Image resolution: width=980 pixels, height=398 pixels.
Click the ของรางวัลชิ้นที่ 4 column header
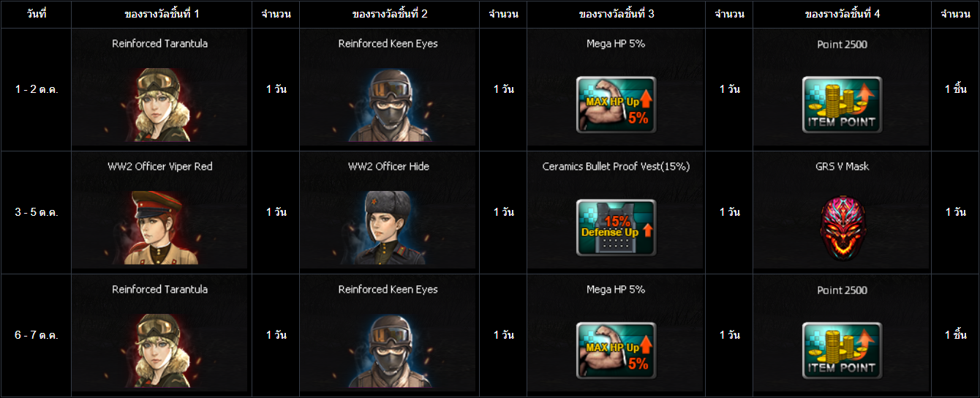coord(843,14)
